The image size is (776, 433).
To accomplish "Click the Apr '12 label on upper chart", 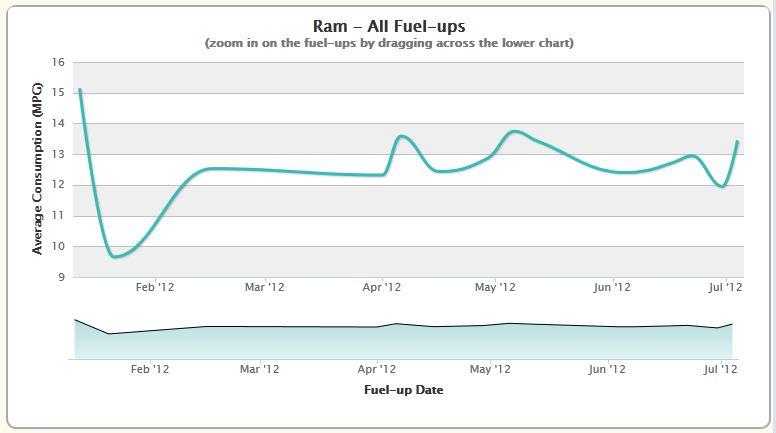I will 382,287.
